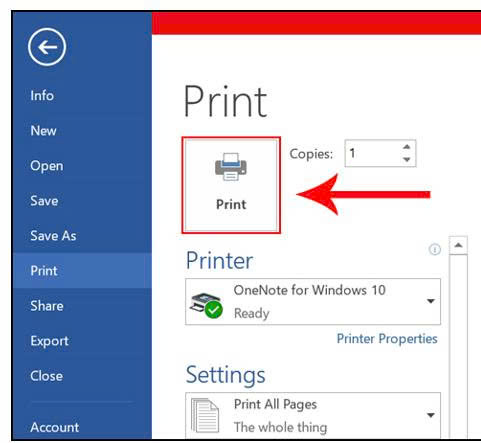Choose Save As from the sidebar
The image size is (481, 443).
click(x=53, y=236)
